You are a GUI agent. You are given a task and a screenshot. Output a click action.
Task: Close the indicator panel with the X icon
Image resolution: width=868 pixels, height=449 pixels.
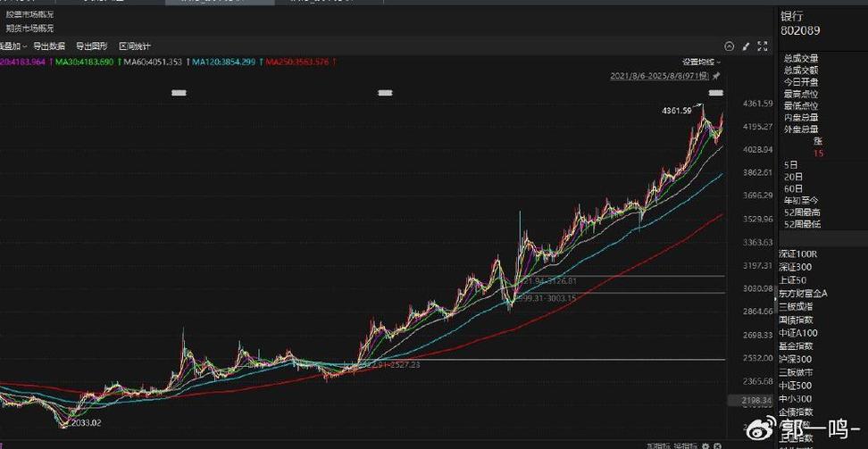717,445
